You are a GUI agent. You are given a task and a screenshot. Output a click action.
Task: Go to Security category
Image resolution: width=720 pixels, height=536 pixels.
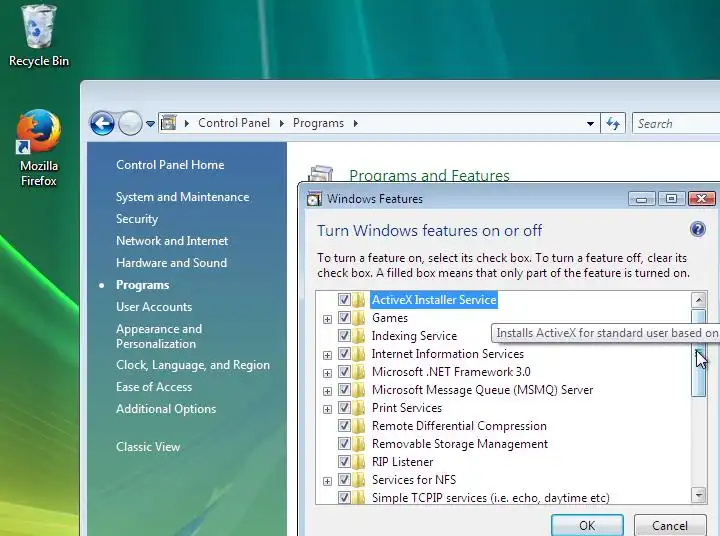137,219
